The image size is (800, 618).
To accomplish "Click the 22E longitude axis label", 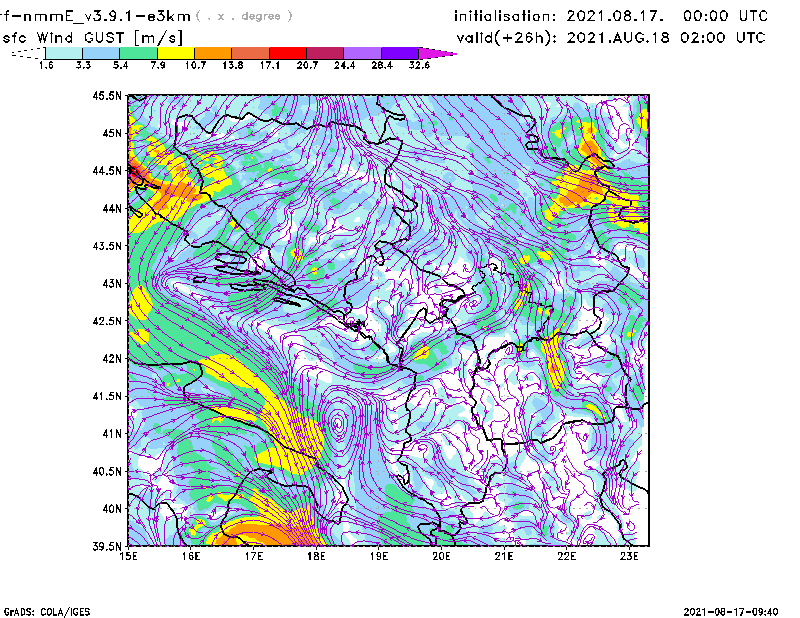I will tap(566, 556).
